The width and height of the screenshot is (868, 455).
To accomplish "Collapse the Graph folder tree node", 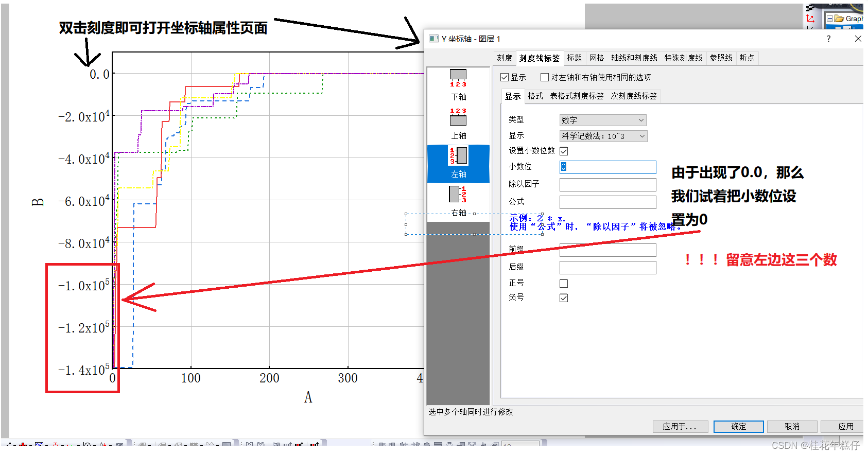I will 829,19.
